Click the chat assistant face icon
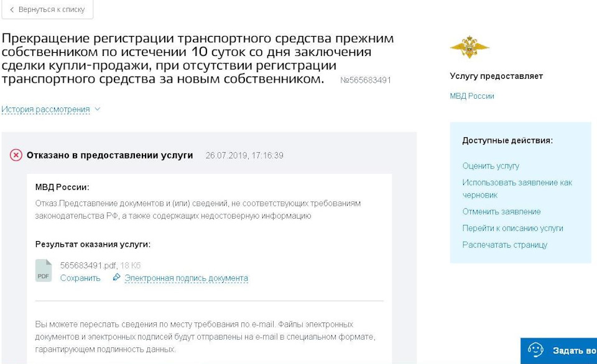Viewport: 597px width, 364px height. coord(535,350)
